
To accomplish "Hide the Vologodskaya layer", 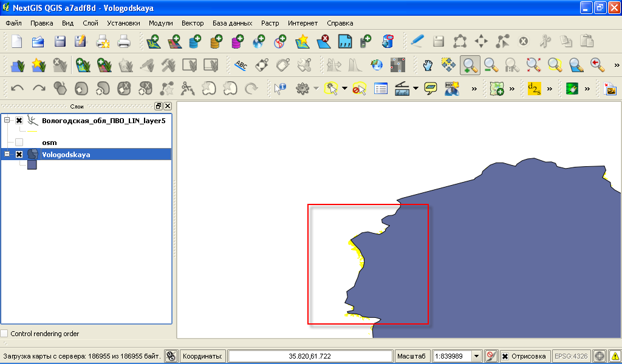I will (19, 154).
